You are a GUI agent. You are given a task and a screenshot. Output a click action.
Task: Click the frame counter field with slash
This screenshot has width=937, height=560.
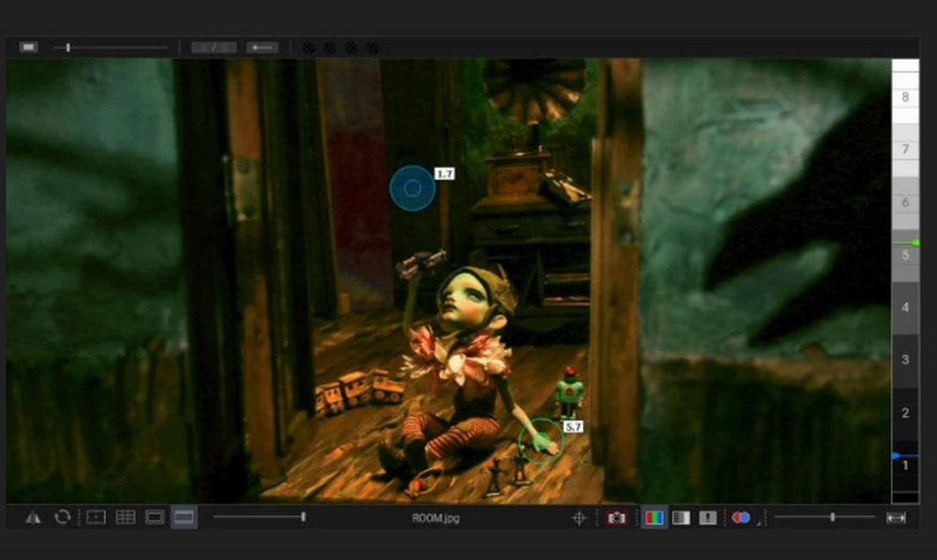[x=214, y=48]
